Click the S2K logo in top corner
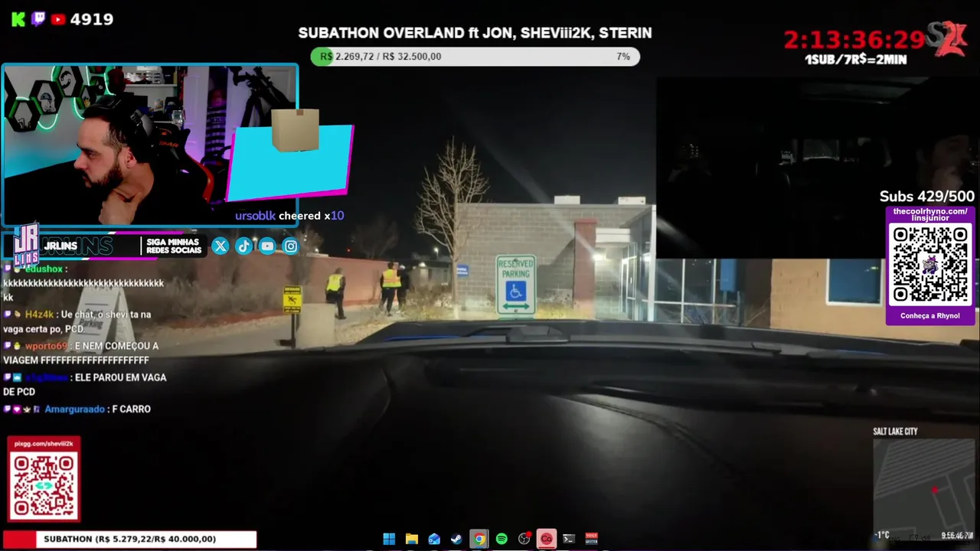This screenshot has width=980, height=551. click(946, 38)
